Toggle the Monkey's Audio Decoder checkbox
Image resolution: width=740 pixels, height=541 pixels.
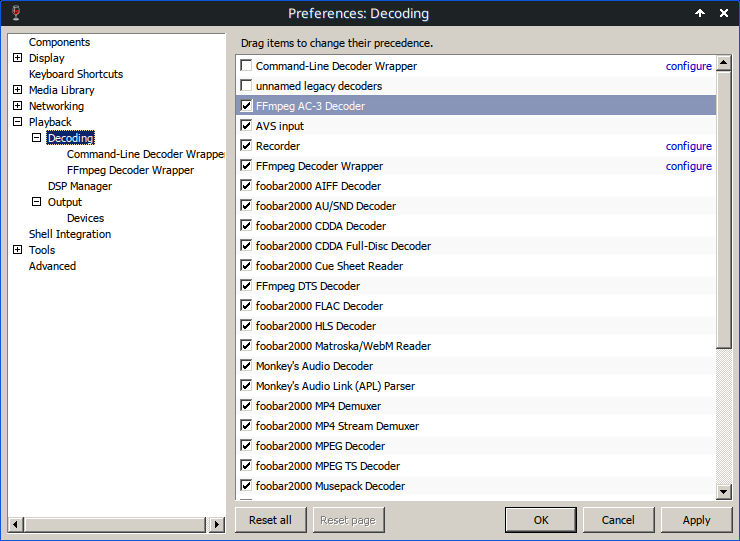(246, 366)
